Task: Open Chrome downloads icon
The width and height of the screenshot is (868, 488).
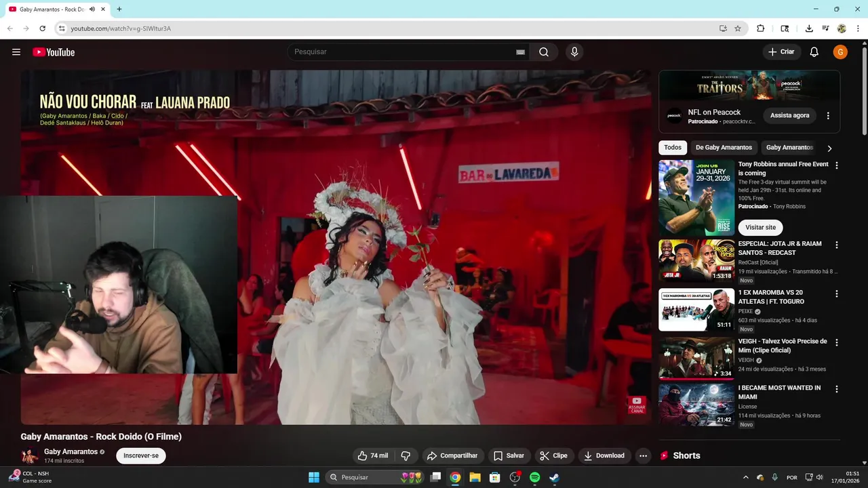Action: 809,28
